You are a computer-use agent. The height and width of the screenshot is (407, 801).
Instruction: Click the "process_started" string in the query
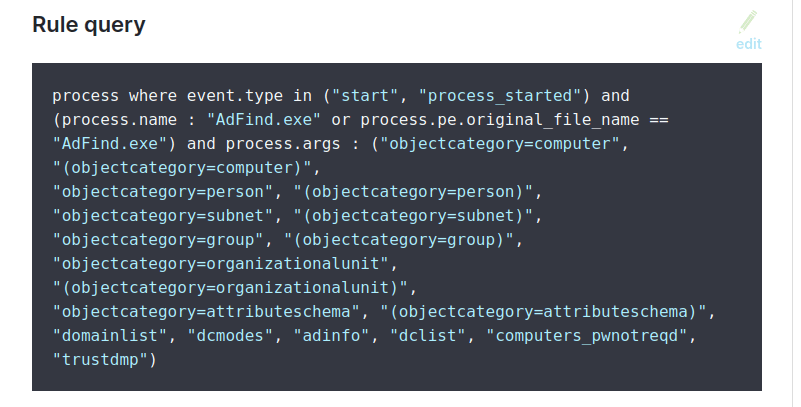(x=495, y=97)
